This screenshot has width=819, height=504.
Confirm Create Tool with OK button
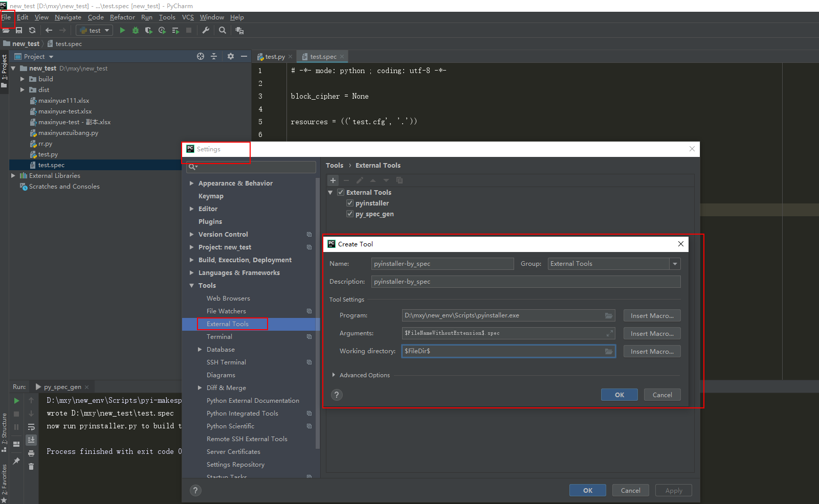pos(619,395)
